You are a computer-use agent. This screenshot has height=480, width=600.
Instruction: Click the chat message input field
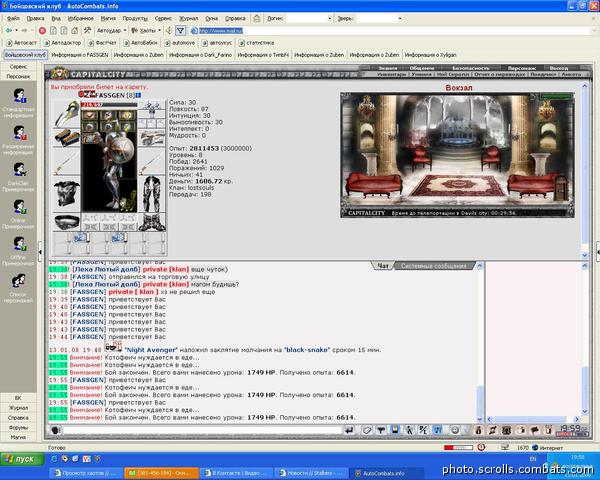(x=202, y=430)
